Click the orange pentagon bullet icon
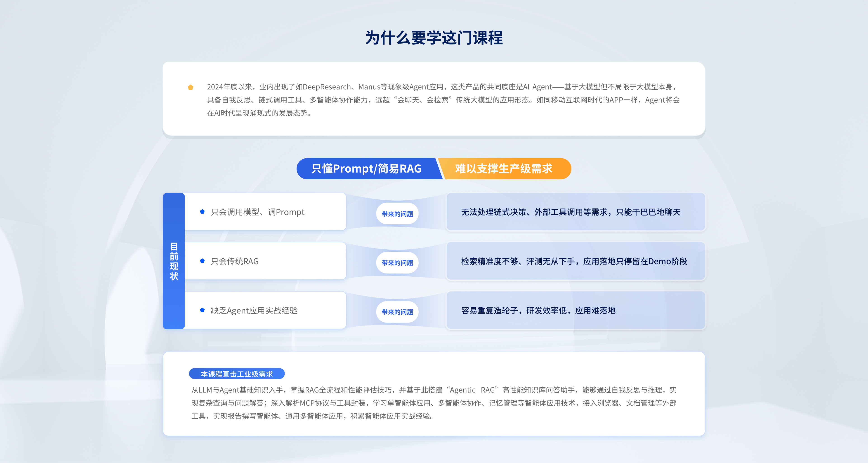 (190, 87)
